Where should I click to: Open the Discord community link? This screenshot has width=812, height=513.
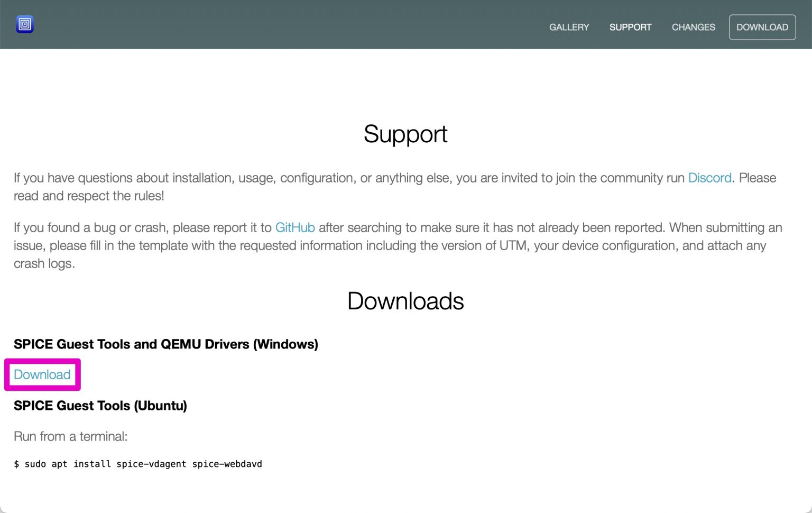click(x=709, y=178)
